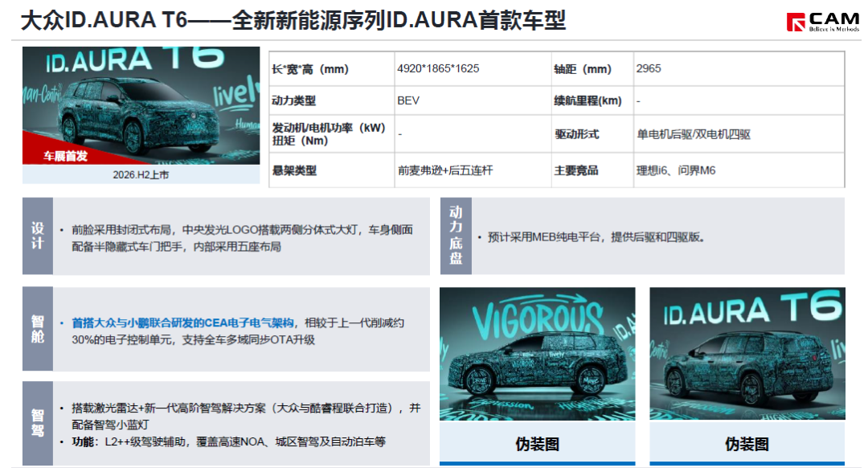Viewport: 868px width, 468px height.
Task: Click the 动力底盘 section side label
Action: point(457,236)
